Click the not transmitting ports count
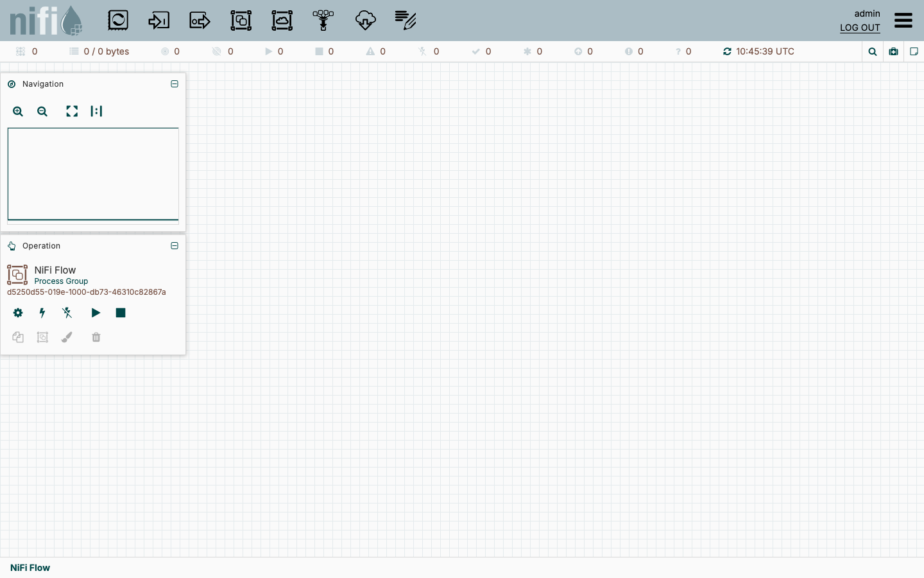The image size is (924, 578). coord(223,51)
